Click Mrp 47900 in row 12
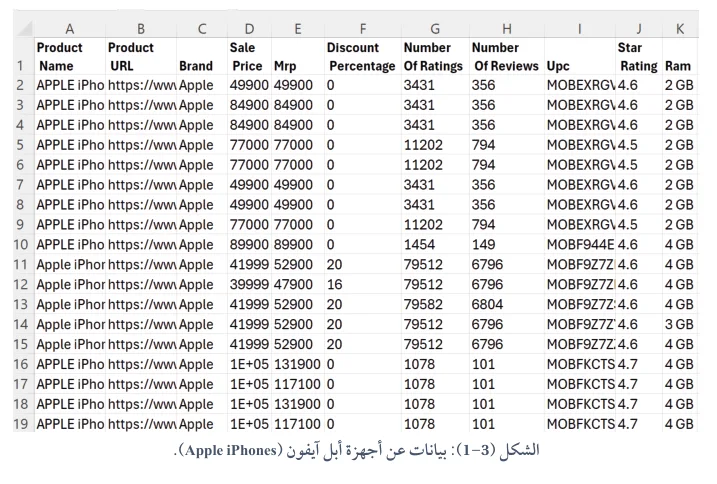The image size is (717, 484). pos(298,285)
